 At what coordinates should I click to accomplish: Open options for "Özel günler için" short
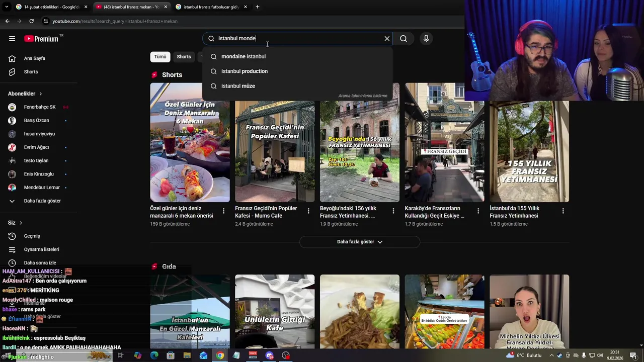point(224,211)
